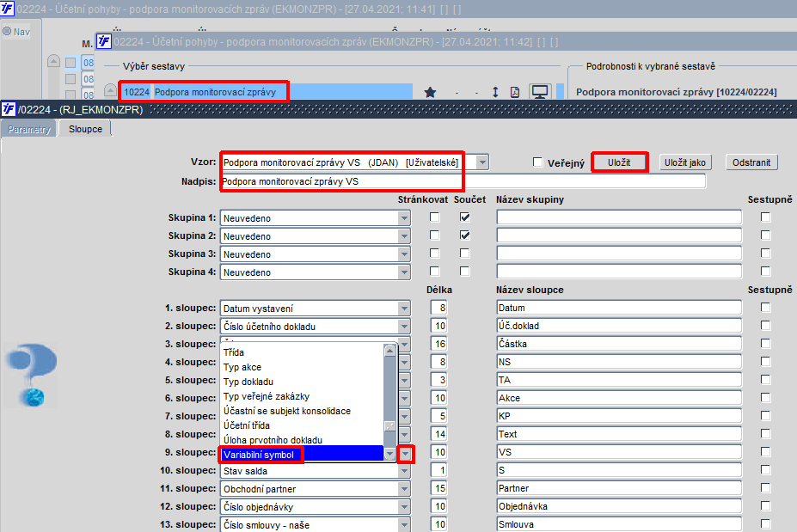Click the up-down sort arrow icon
Screen dimensions: 797x532
point(495,92)
